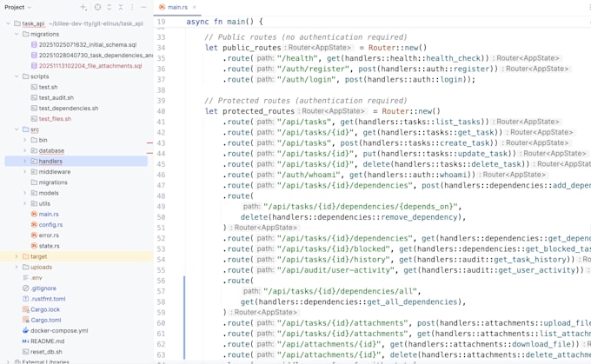591x364 pixels.
Task: Select main.rs Rust file icon in tree
Action: click(34, 214)
